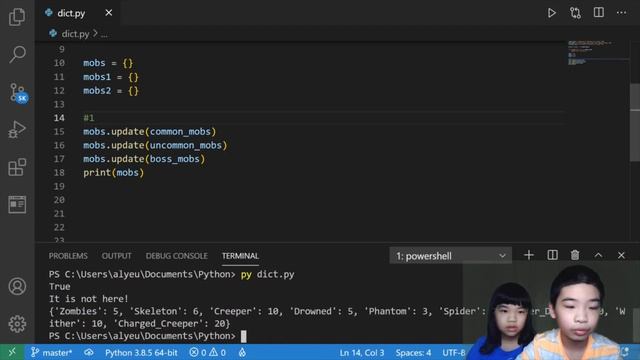Click the flame icon in status bar
640x360 pixels.
click(242, 352)
